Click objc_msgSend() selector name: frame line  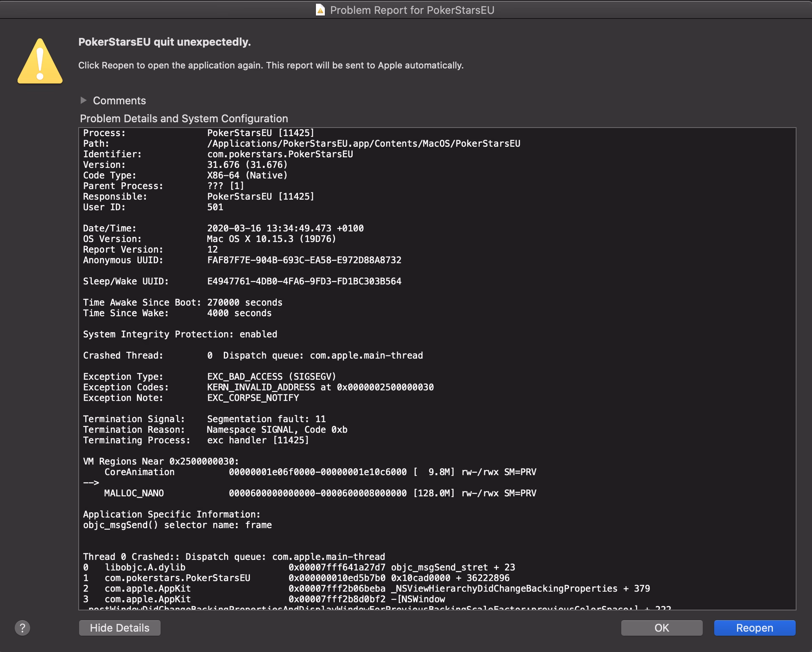(x=177, y=525)
